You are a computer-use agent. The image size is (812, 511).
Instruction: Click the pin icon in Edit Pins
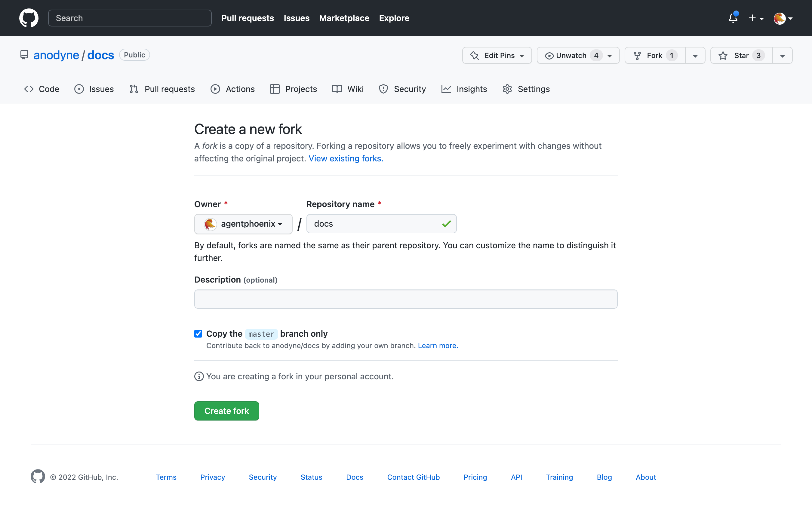[475, 56]
